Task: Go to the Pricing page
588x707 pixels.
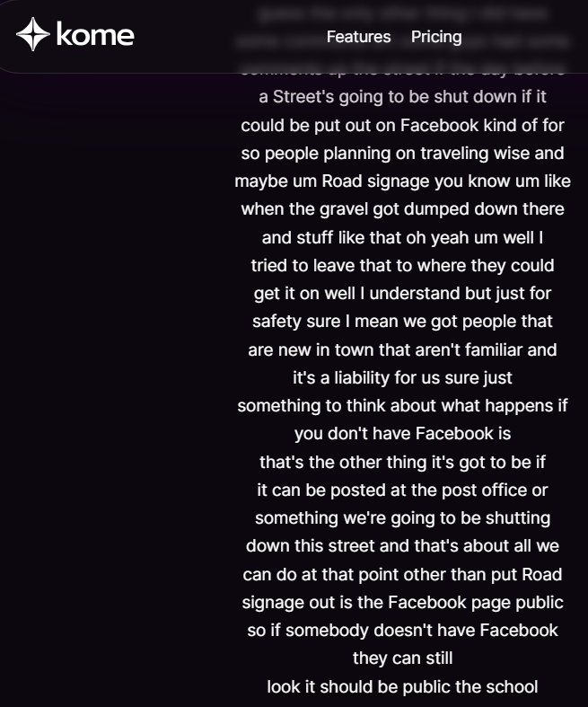Action: (436, 37)
